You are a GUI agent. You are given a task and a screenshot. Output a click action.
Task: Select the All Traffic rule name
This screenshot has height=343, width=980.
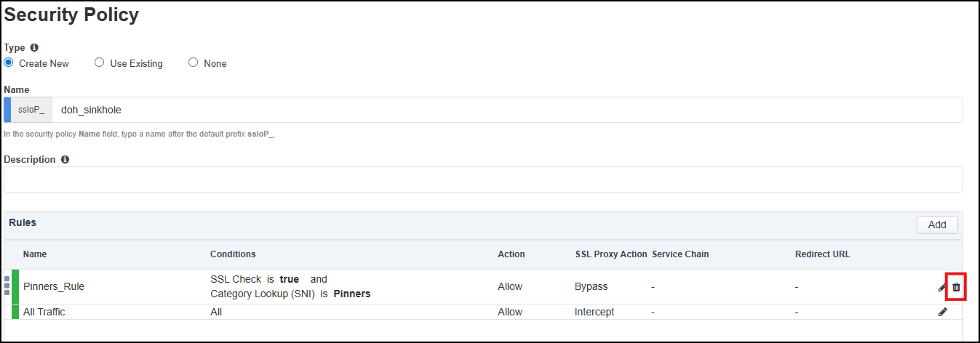coord(49,312)
